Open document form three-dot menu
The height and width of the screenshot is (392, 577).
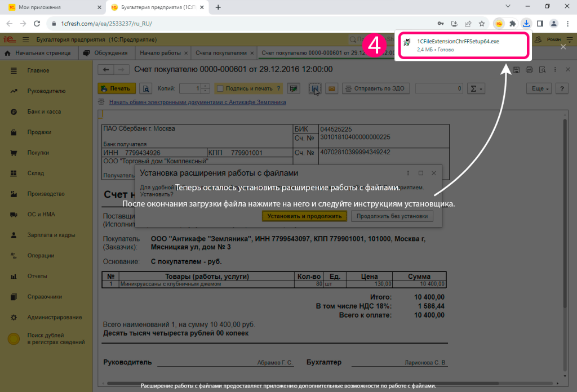coord(555,69)
